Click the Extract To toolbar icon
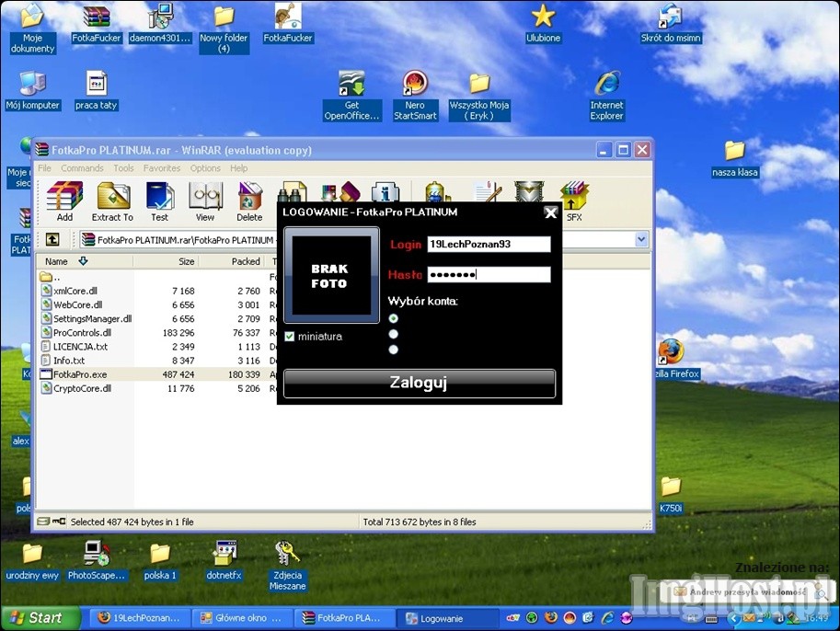Image resolution: width=840 pixels, height=631 pixels. (112, 201)
